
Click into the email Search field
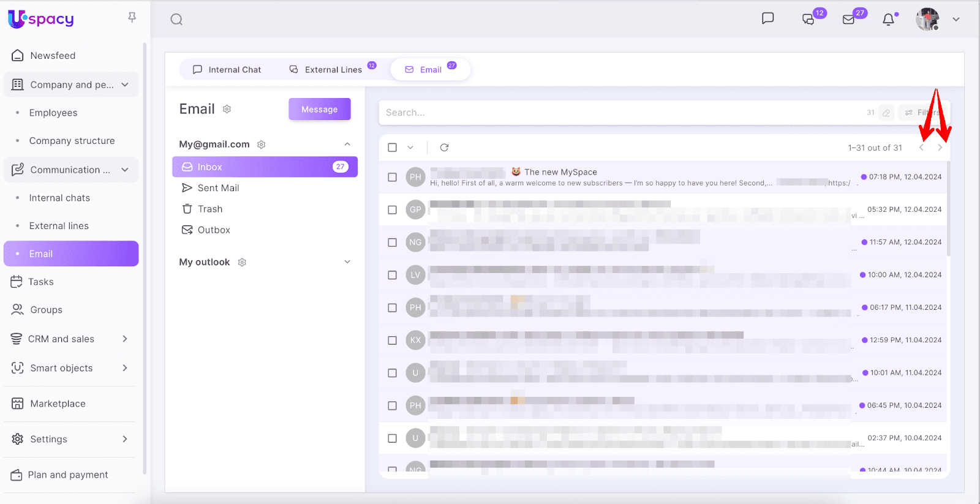tap(612, 113)
